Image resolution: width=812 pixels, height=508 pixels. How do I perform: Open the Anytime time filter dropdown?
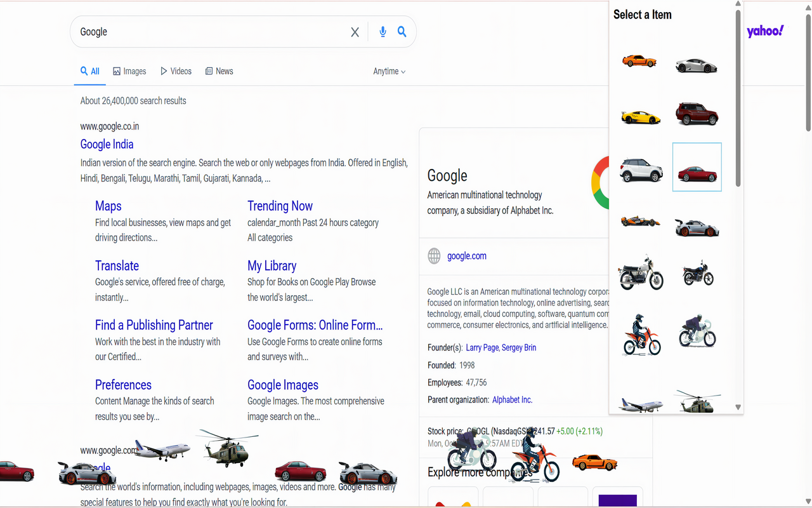389,71
